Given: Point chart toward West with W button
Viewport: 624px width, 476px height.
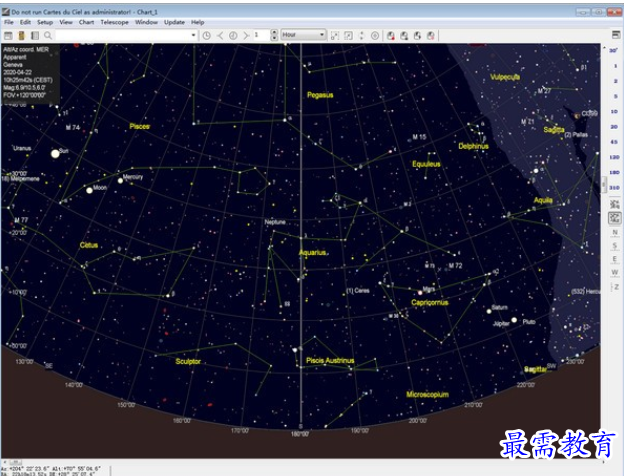Looking at the screenshot, I should tap(615, 273).
